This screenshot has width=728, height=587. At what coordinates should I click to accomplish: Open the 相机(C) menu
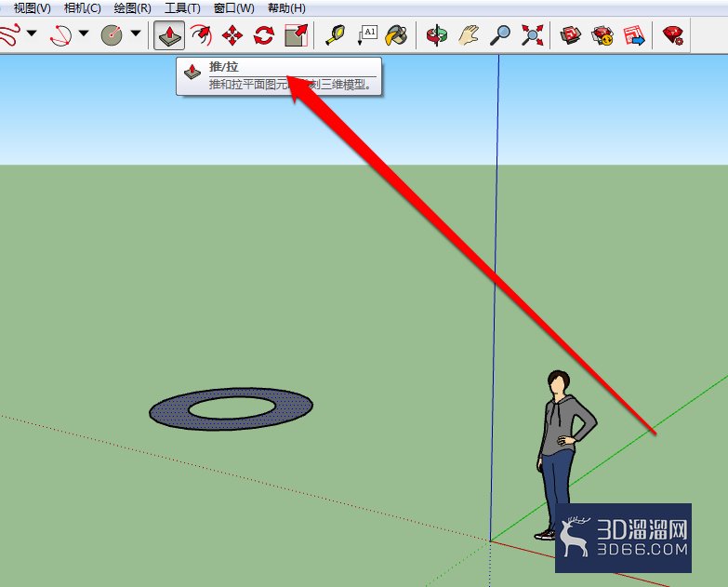click(x=82, y=7)
